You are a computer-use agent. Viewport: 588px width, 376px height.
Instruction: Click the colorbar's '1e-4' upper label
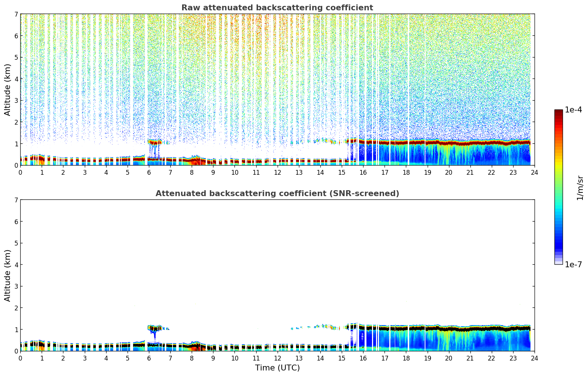[573, 110]
